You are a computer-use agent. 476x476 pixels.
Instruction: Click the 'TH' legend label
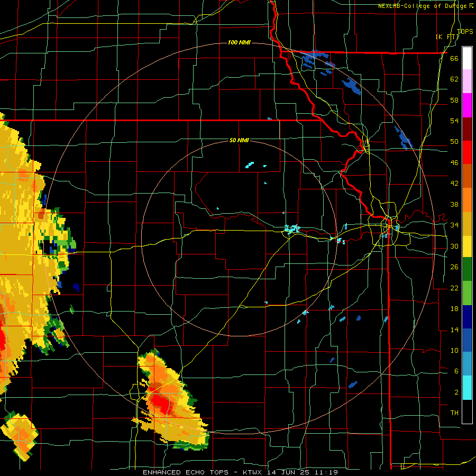(454, 413)
